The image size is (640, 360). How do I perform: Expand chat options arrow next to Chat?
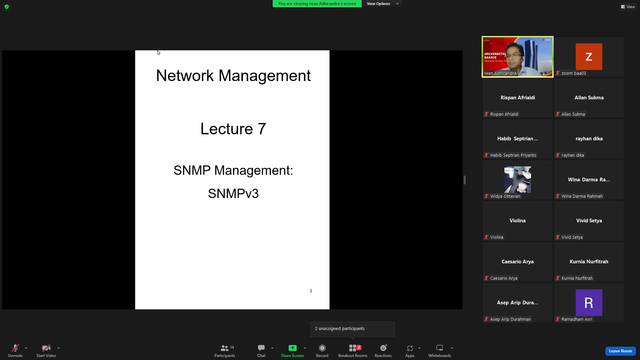click(x=272, y=348)
